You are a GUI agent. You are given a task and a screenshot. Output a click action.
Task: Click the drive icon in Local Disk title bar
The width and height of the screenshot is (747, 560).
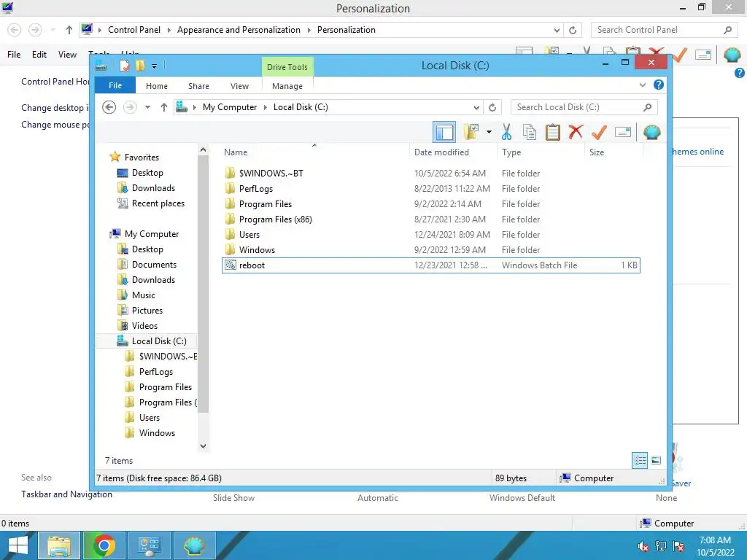click(101, 66)
